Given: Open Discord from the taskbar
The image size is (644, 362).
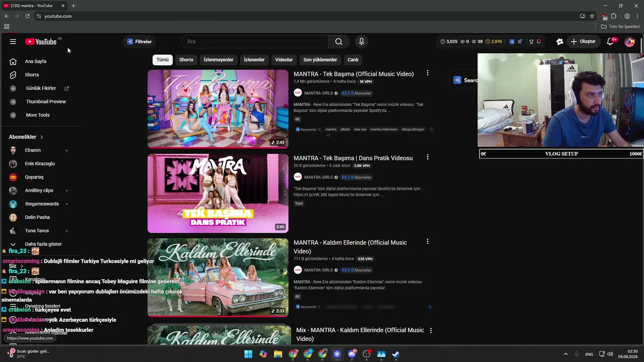Looking at the screenshot, I should [x=352, y=354].
